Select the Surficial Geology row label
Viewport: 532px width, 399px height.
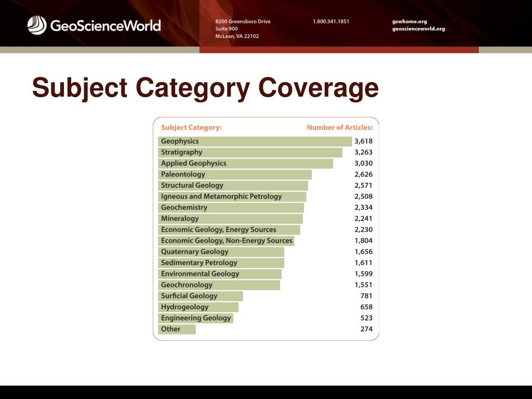(189, 296)
